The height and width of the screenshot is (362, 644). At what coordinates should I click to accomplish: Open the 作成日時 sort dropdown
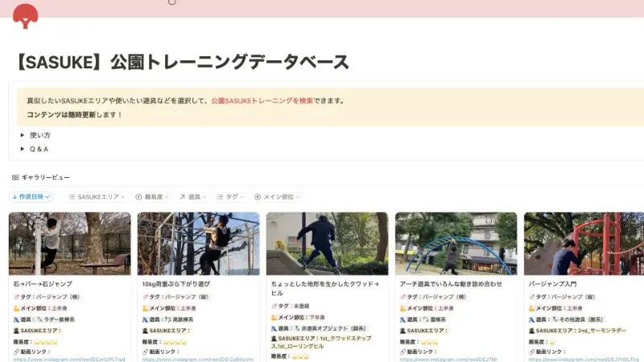(x=31, y=196)
